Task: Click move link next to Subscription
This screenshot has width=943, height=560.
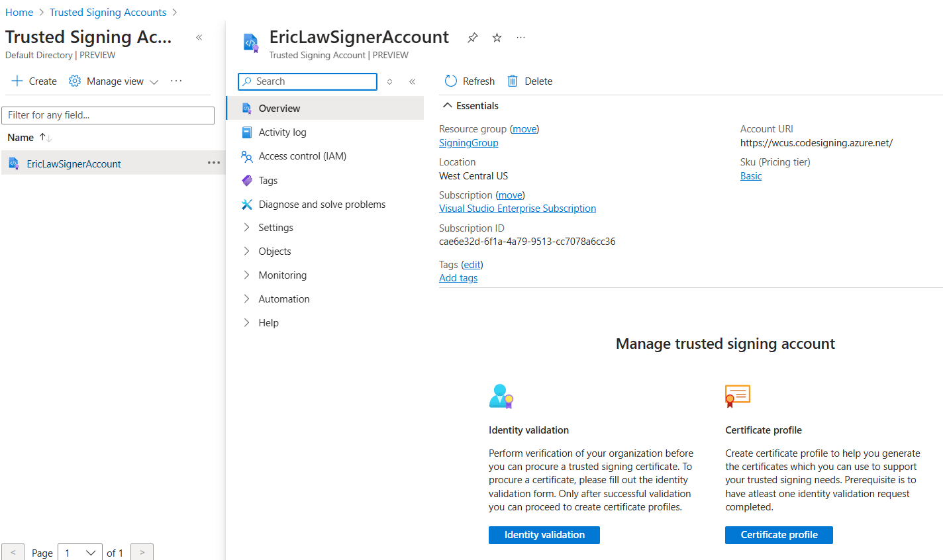Action: [510, 195]
